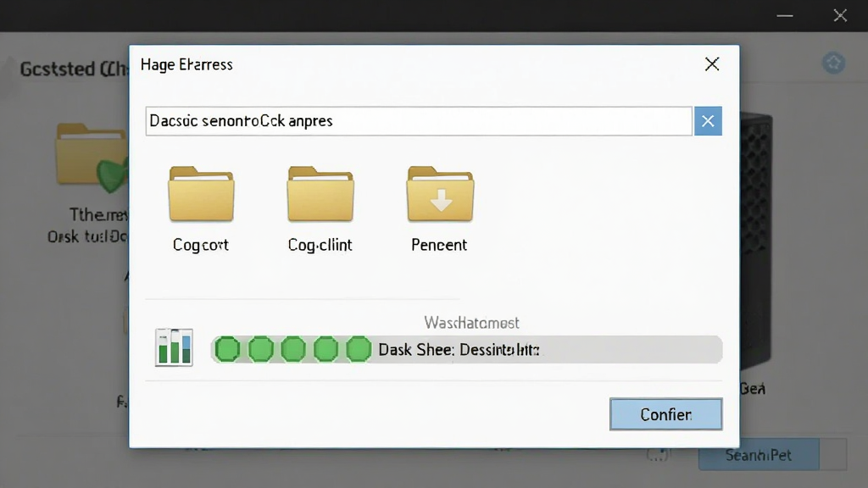Screen dimensions: 868x488
Task: Select the "Cog·clint" folder label
Action: tap(320, 245)
